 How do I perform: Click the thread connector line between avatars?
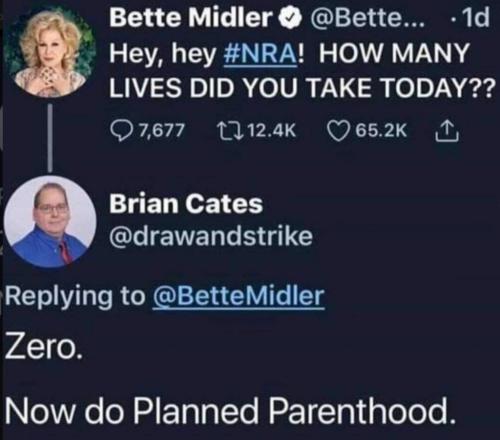click(x=51, y=137)
